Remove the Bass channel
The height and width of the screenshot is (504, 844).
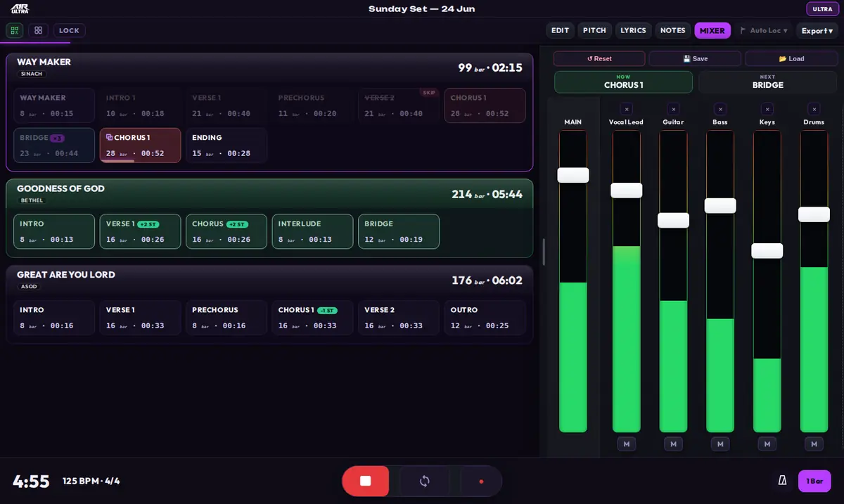click(720, 109)
